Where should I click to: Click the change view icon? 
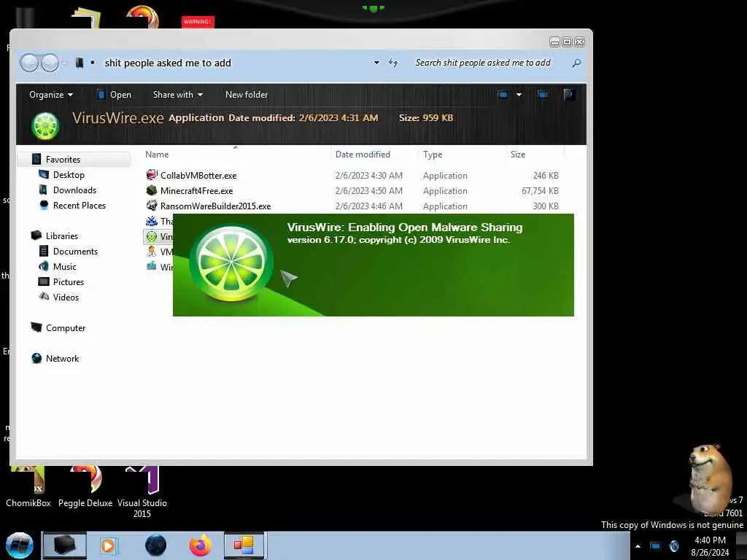click(503, 95)
